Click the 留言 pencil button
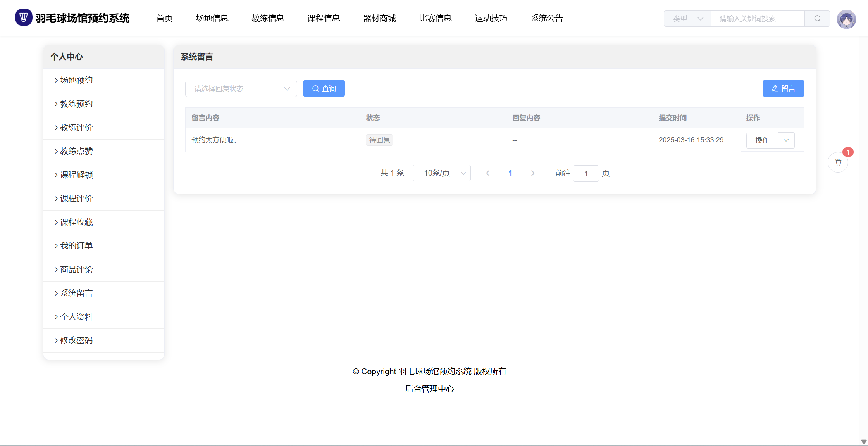Viewport: 868px width, 446px height. tap(783, 88)
